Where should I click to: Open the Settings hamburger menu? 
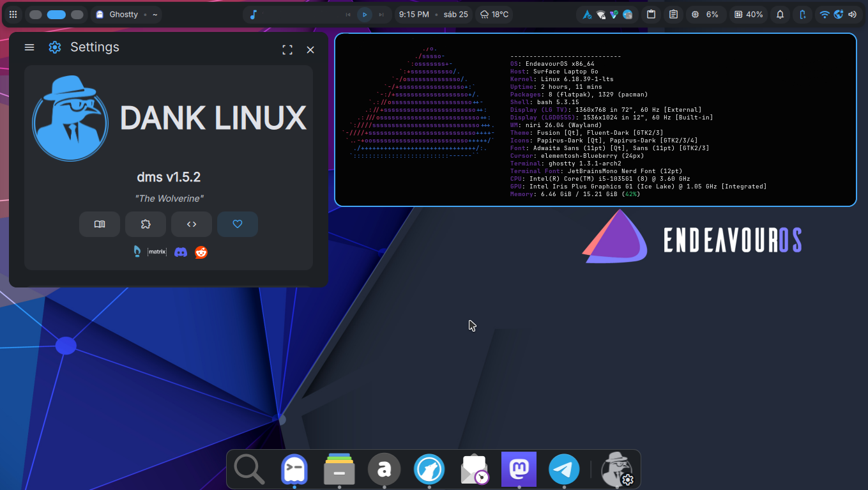29,47
